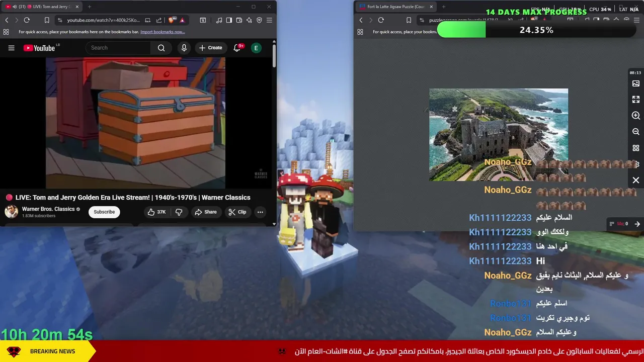
Task: Click Import bookmarks now link
Action: click(x=163, y=32)
